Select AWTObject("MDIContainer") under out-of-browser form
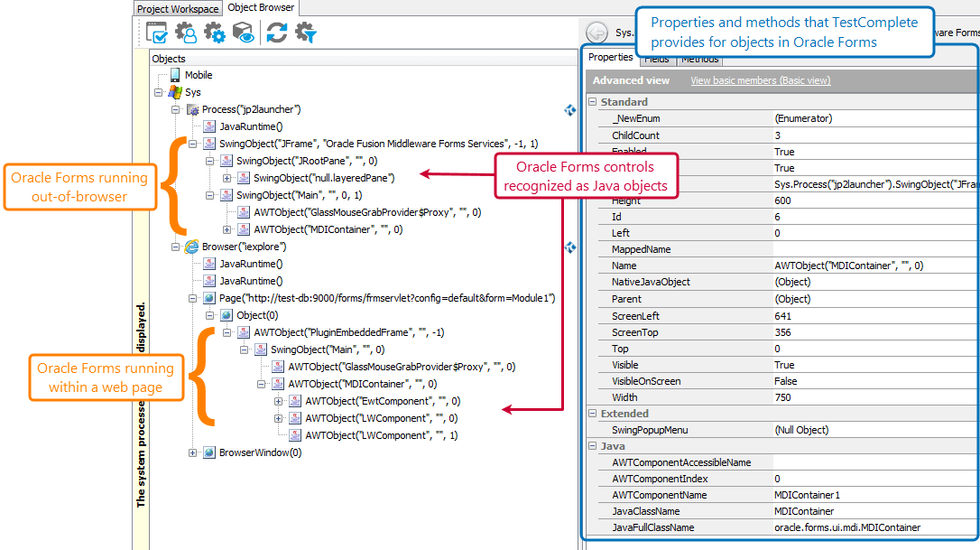Viewport: 980px width, 550px height. click(x=328, y=229)
